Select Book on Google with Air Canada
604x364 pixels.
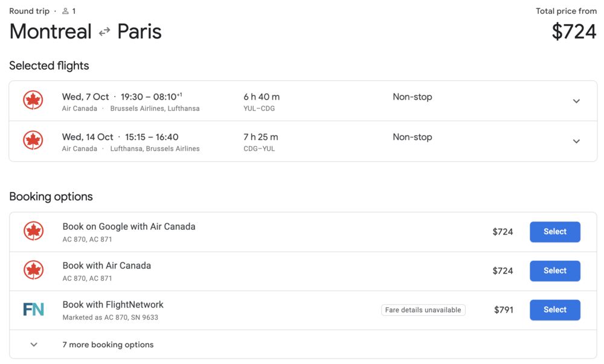[x=554, y=232]
